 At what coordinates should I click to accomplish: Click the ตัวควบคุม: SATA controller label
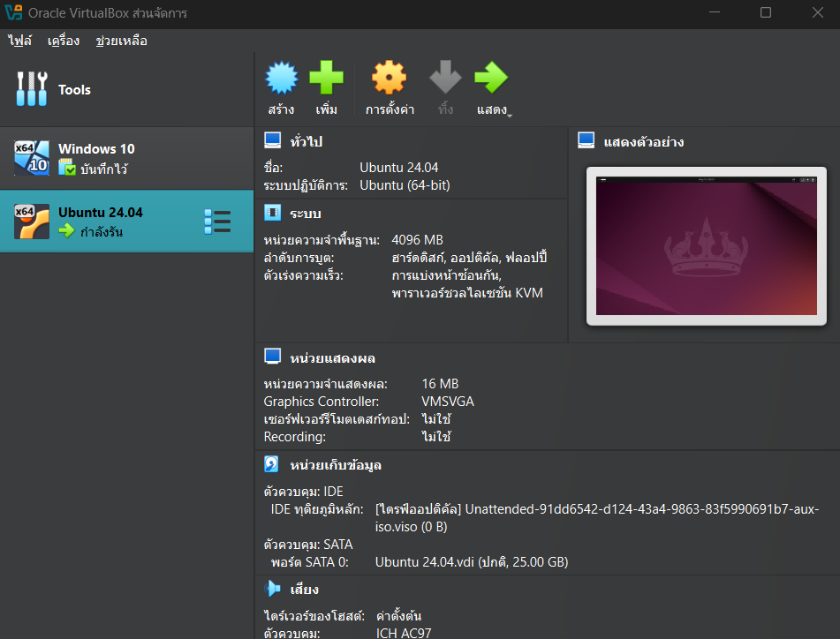pos(308,545)
